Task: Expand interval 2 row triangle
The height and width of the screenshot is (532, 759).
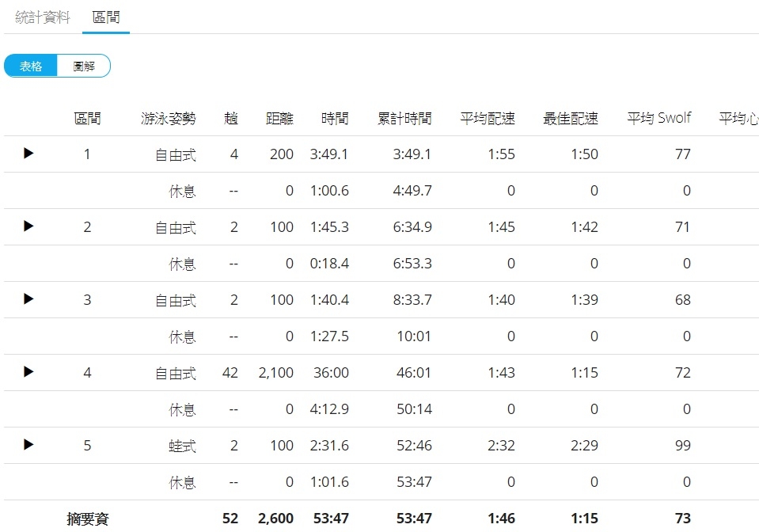Action: coord(28,226)
